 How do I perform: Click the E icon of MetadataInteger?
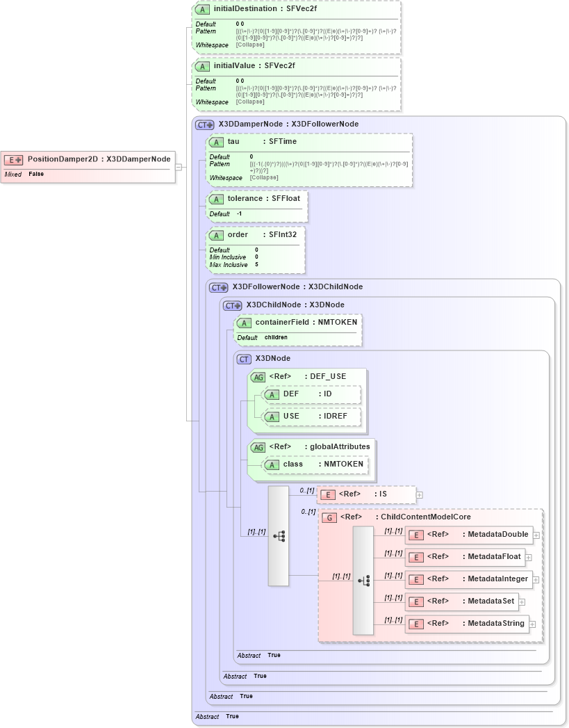416,580
